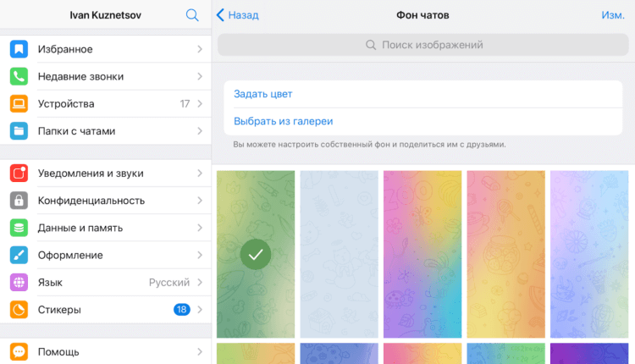This screenshot has width=635, height=364.
Task: Tap the chat bubble icon for Помощь
Action: [x=19, y=352]
